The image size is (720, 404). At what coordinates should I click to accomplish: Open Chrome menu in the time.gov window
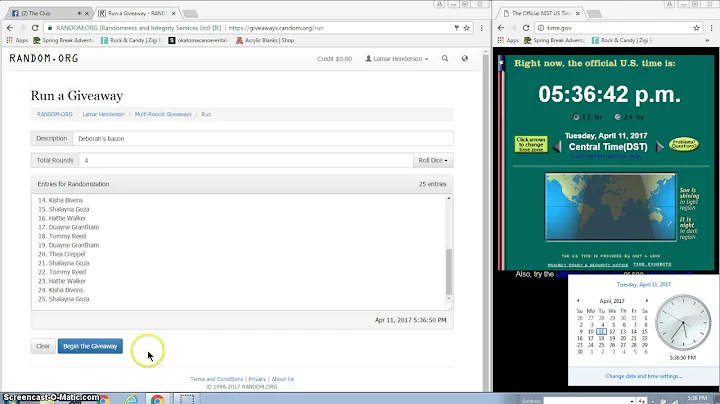(x=711, y=28)
